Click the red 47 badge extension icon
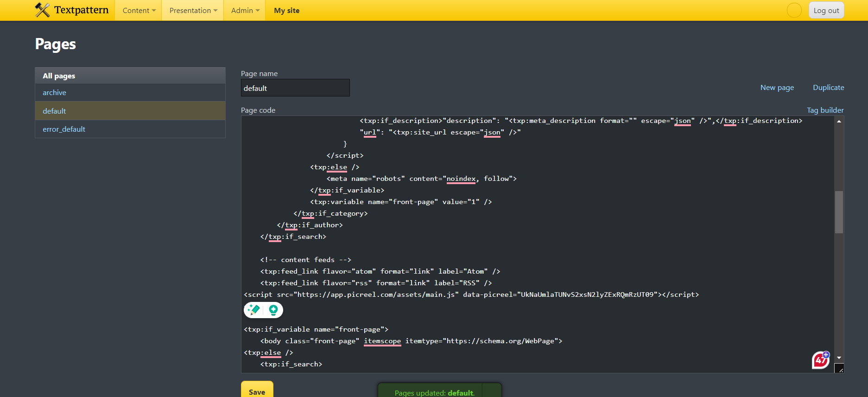Screen dimensions: 868x397 click(821, 360)
